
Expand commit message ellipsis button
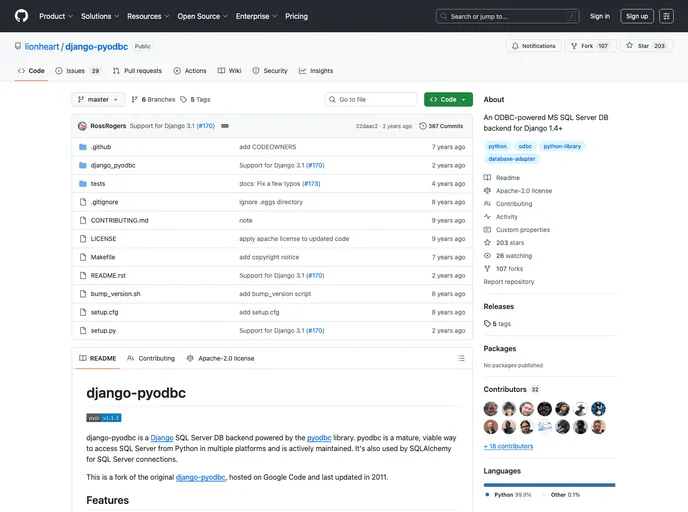pos(225,126)
